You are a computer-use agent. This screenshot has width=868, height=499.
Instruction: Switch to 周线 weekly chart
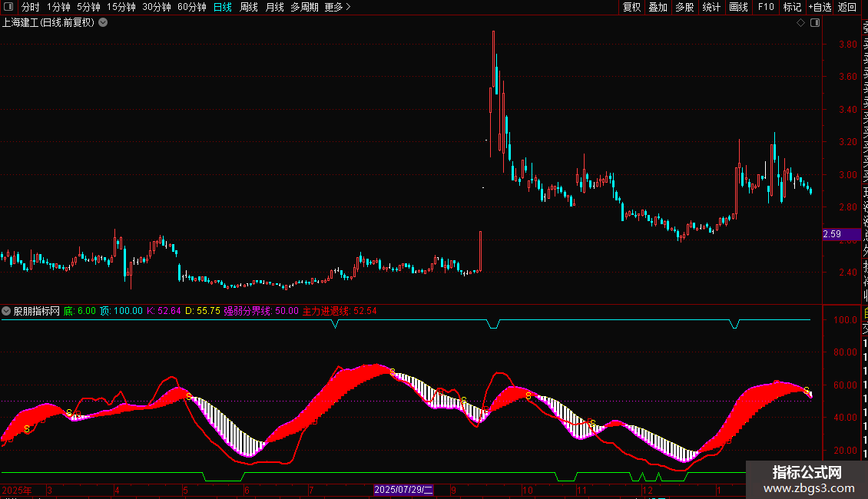coord(249,7)
